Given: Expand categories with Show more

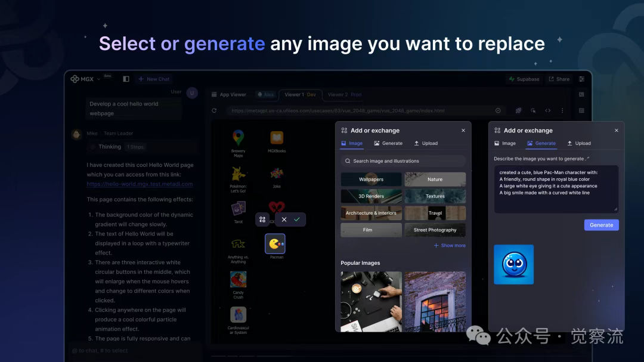Looking at the screenshot, I should pyautogui.click(x=450, y=245).
